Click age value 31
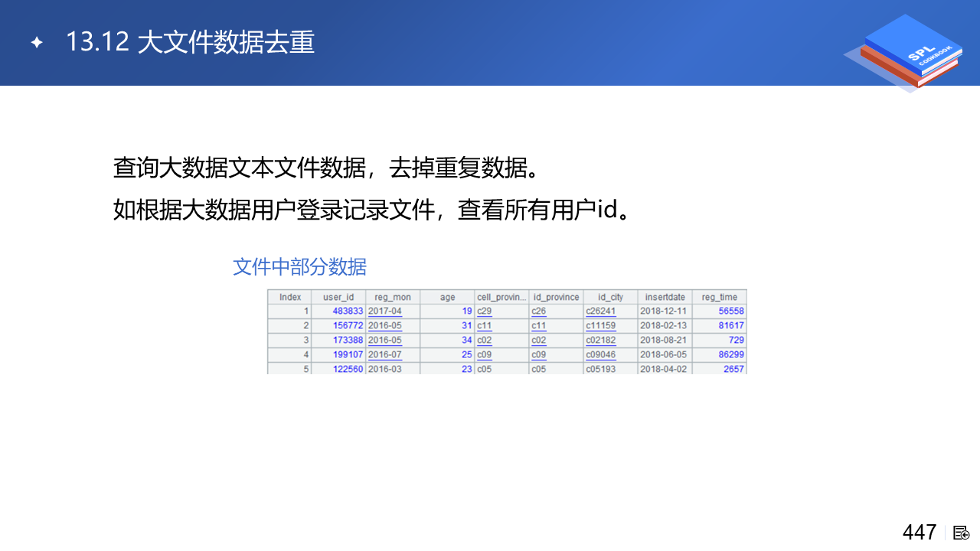The image size is (980, 551). click(x=467, y=326)
